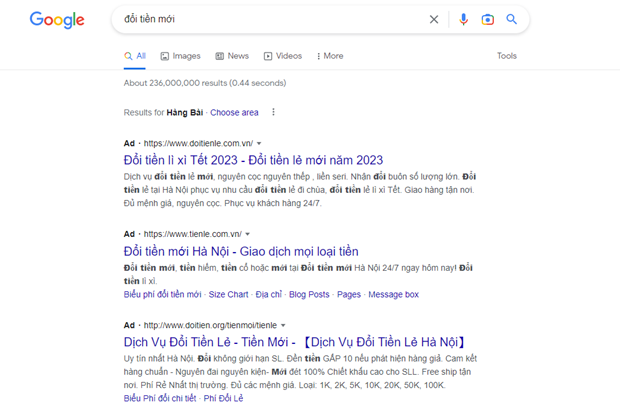Click the 'Hàng Bài' location text
Screen dimensions: 620x411
point(185,112)
